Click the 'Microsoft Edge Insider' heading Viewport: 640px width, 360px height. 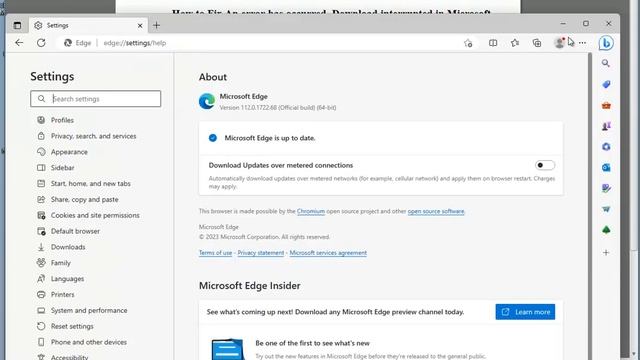click(x=249, y=286)
